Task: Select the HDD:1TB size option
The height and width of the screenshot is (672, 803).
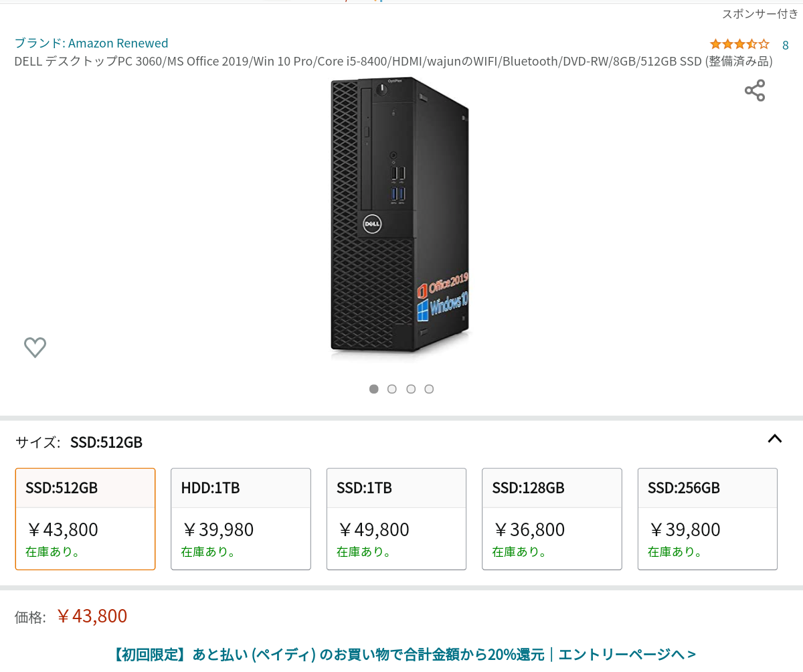Action: (x=241, y=519)
